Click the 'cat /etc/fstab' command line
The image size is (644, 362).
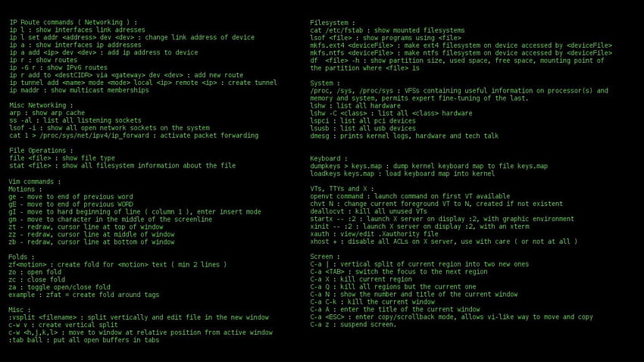tap(387, 30)
